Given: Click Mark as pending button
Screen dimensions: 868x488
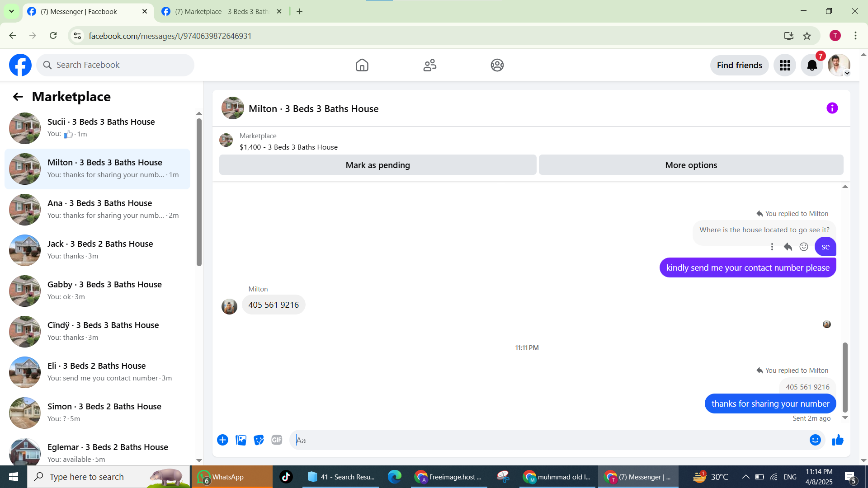Looking at the screenshot, I should pos(377,165).
